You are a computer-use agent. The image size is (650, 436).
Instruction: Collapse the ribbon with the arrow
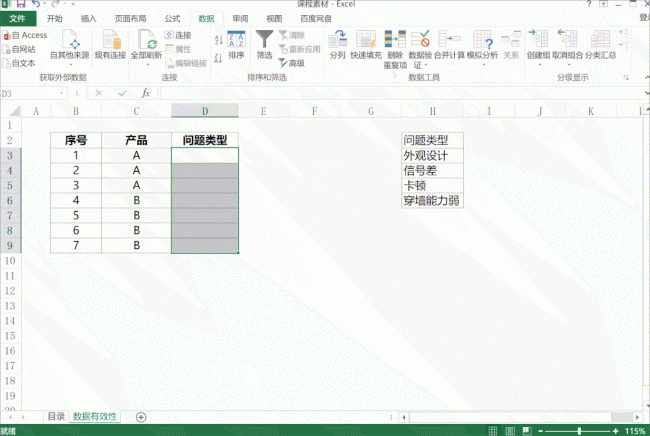tap(647, 78)
